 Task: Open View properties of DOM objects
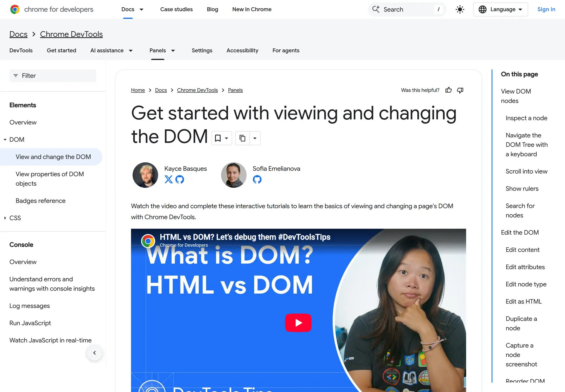pyautogui.click(x=50, y=179)
